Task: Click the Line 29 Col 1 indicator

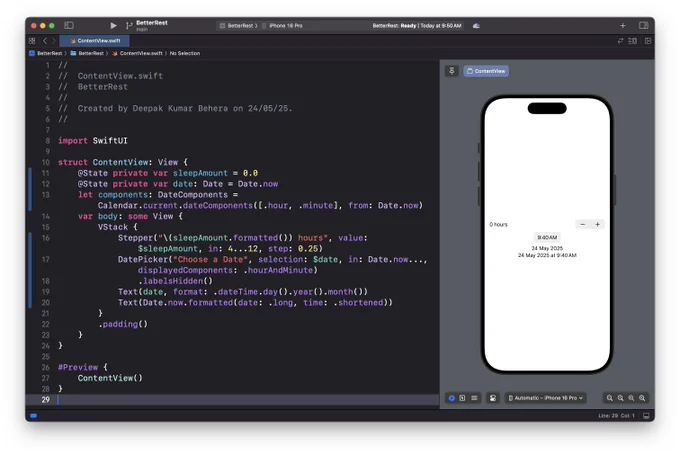Action: pos(616,416)
